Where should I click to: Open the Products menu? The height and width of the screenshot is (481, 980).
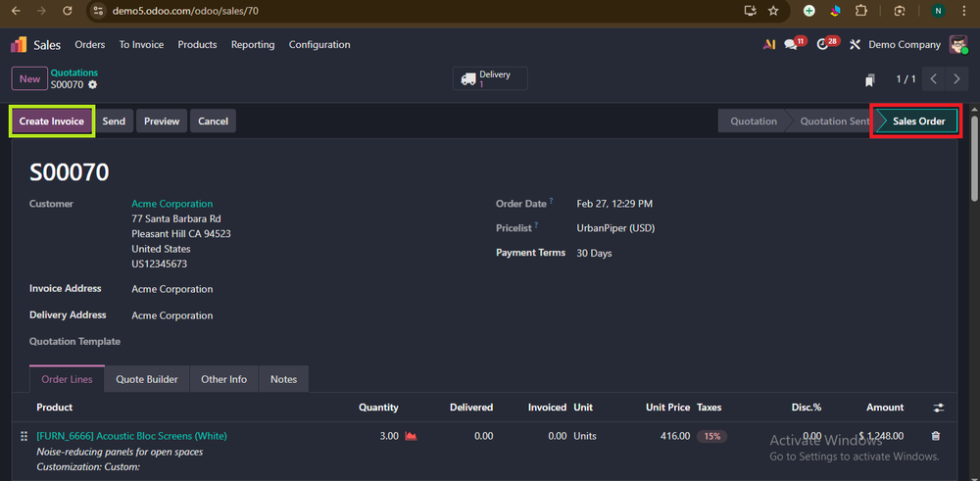click(198, 45)
